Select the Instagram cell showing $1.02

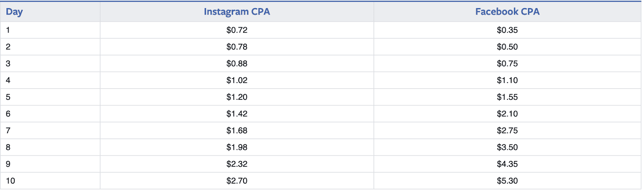pyautogui.click(x=237, y=81)
